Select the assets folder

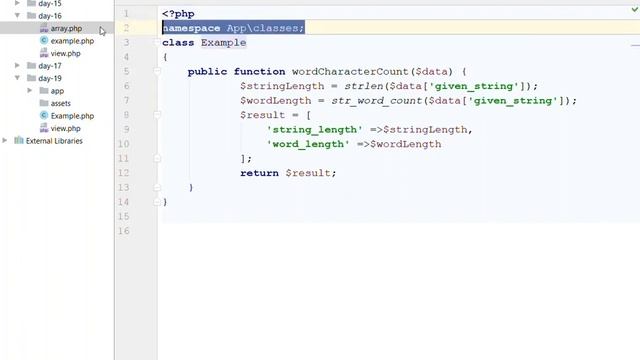tap(60, 103)
